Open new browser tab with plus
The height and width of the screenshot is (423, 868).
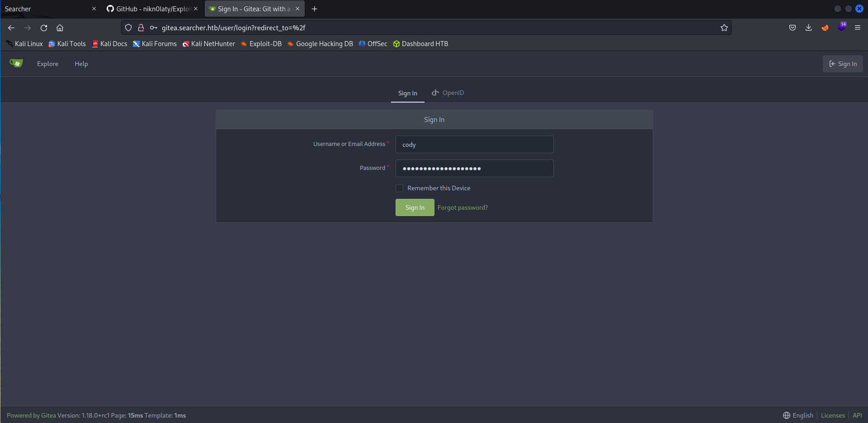[x=314, y=9]
